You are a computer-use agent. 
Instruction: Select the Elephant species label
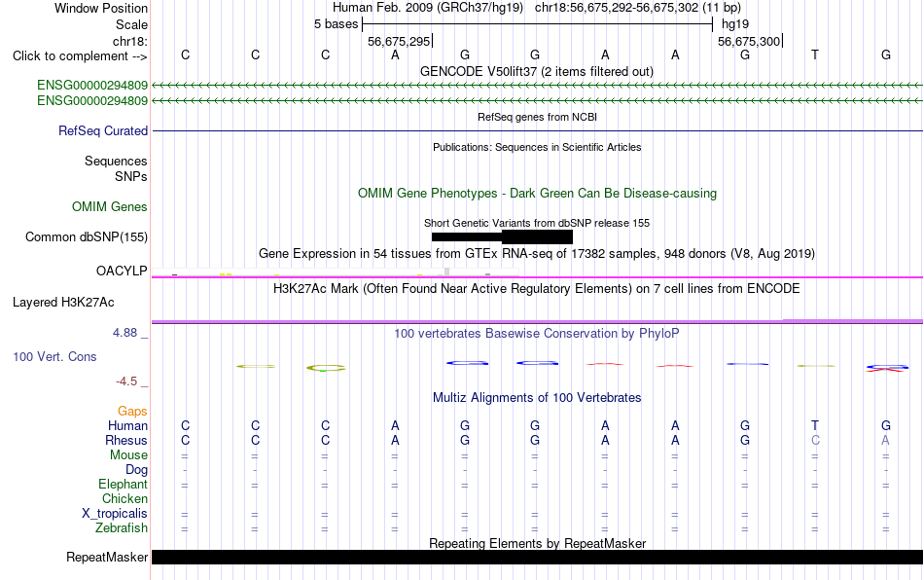click(123, 484)
